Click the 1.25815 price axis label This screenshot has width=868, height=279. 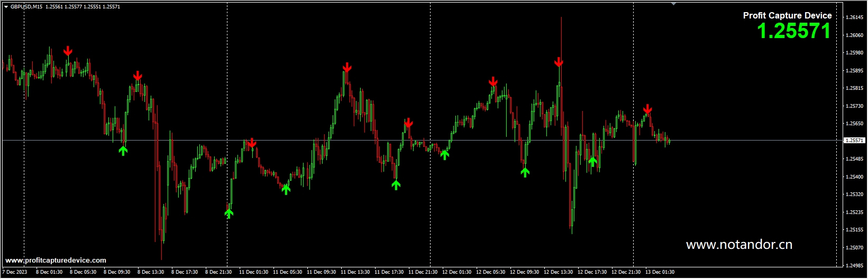pyautogui.click(x=855, y=88)
